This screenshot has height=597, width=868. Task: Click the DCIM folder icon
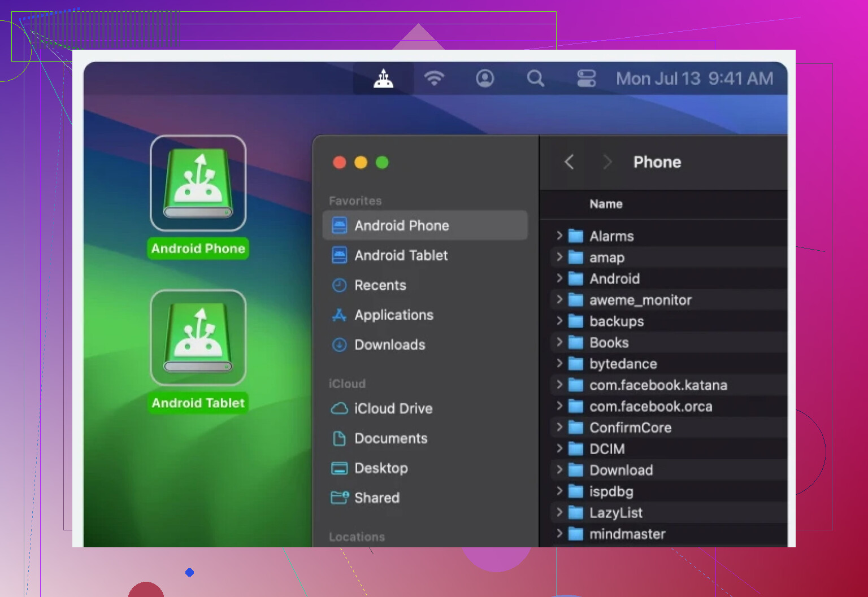point(575,449)
